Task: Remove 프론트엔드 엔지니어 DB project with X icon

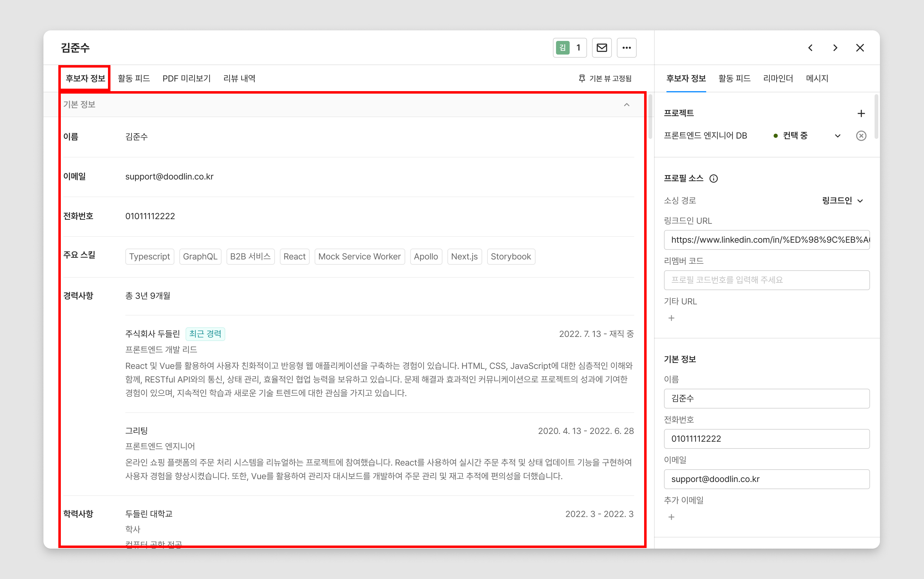Action: point(861,135)
